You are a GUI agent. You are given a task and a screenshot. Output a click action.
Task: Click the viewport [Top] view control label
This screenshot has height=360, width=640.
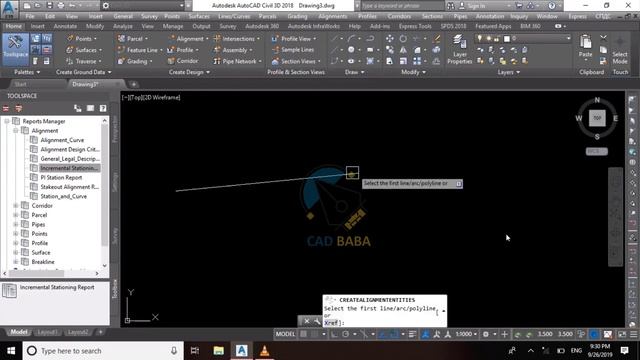[x=136, y=98]
